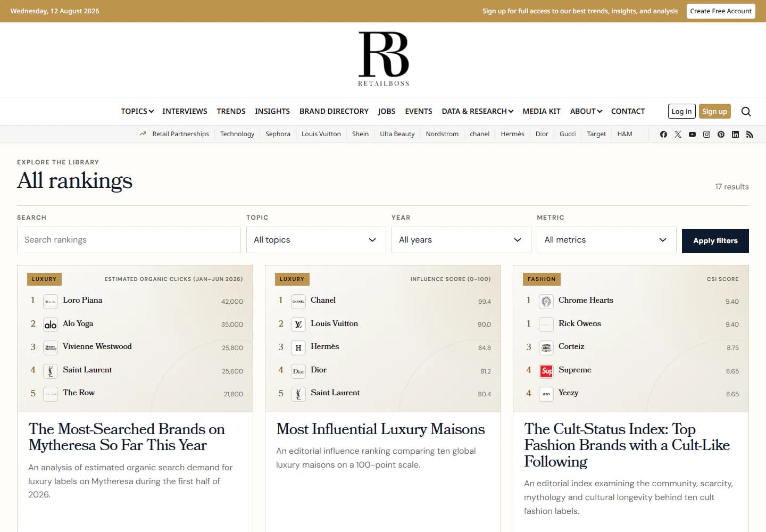This screenshot has height=532, width=766.
Task: Open the All metrics filter dropdown
Action: [x=606, y=240]
